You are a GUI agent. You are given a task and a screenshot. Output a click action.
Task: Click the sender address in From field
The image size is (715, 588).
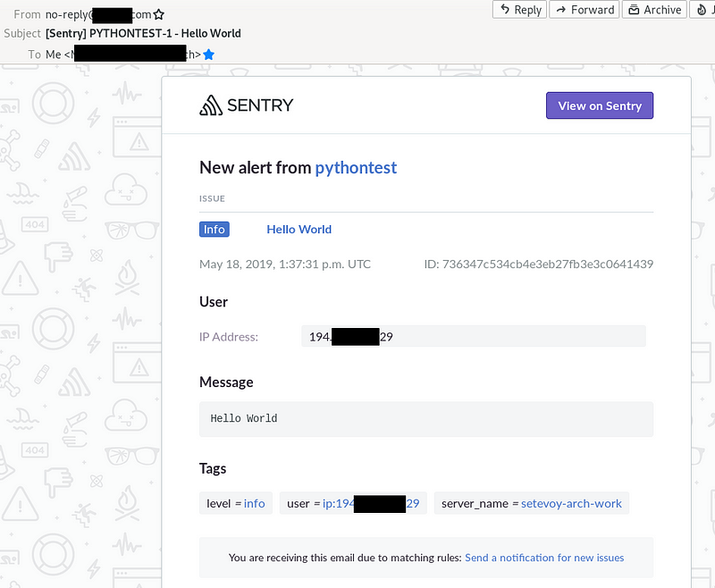(x=98, y=14)
